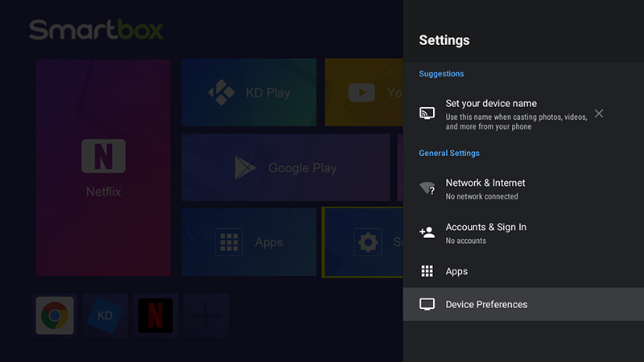The image size is (644, 362).
Task: Click the cast screen icon
Action: 427,113
